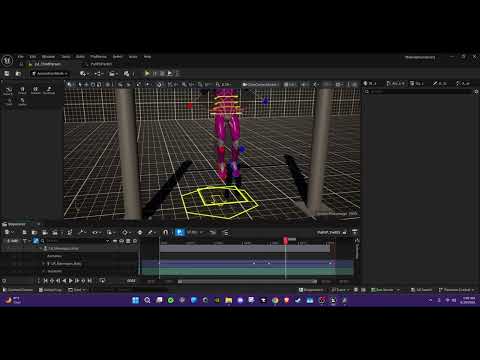Switch to the first level editor tab
The height and width of the screenshot is (360, 480).
click(x=48, y=64)
